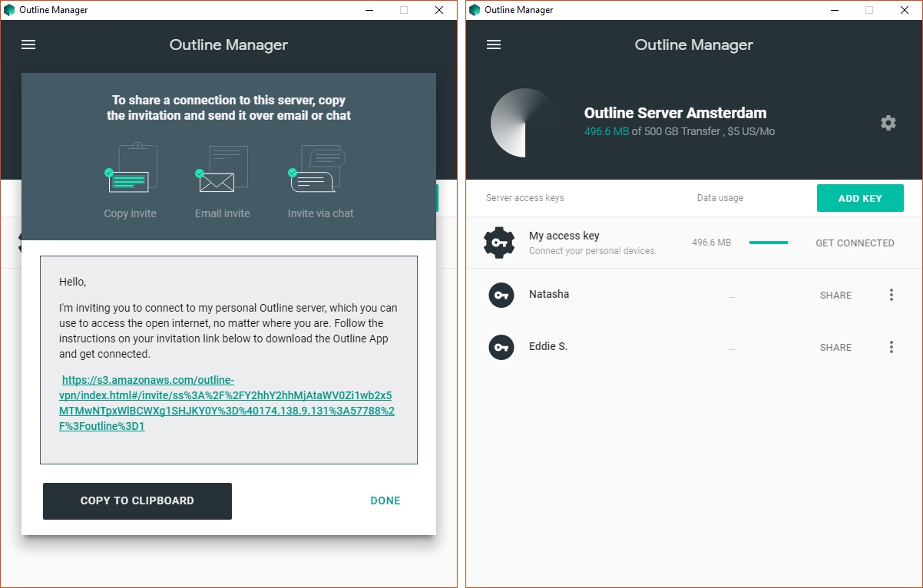Close the right Outline Manager window
Screen dimensions: 923x588
pos(905,10)
